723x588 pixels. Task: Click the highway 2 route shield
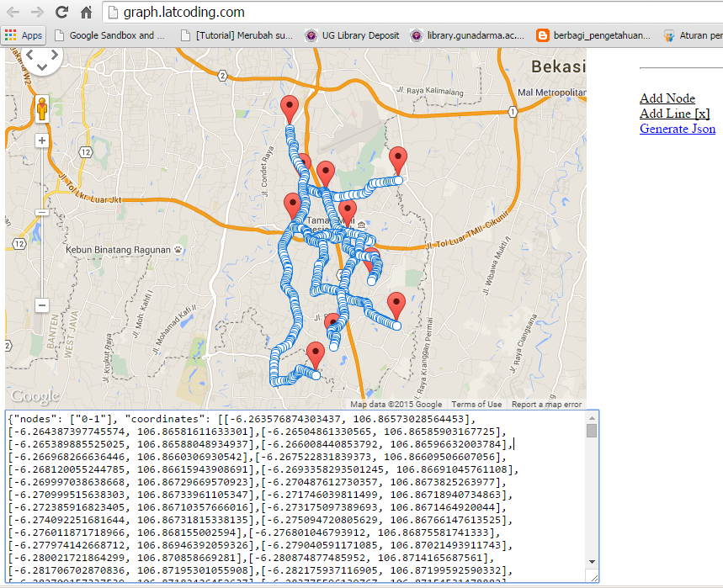(x=223, y=76)
